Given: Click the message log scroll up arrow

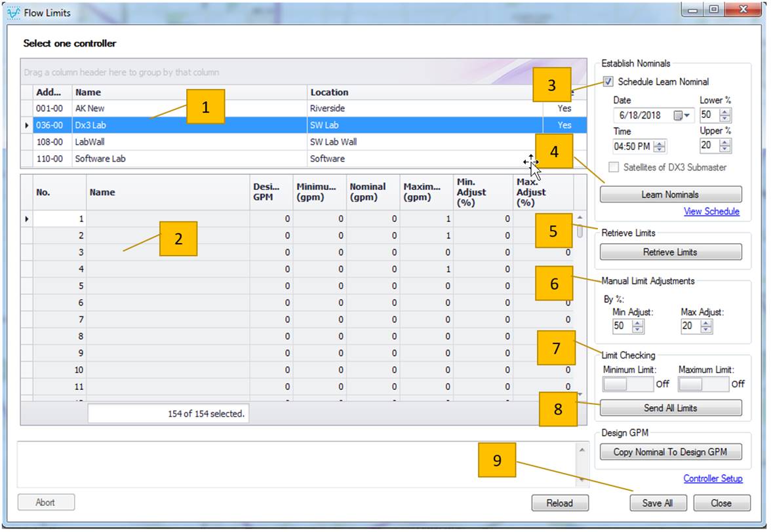Looking at the screenshot, I should pos(582,449).
